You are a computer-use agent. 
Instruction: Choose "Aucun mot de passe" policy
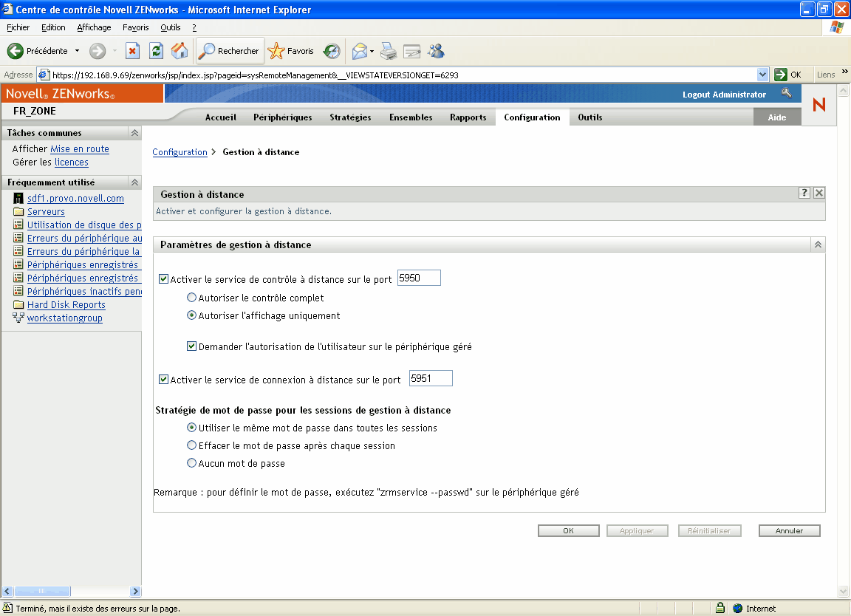[191, 463]
